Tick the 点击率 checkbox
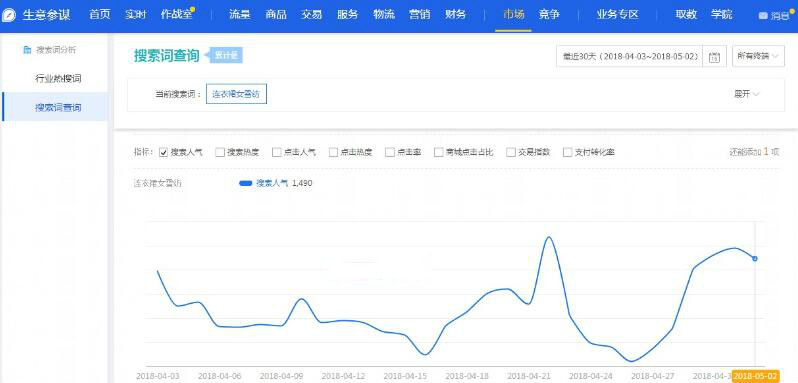Screen dimensions: 798x383 pyautogui.click(x=390, y=152)
